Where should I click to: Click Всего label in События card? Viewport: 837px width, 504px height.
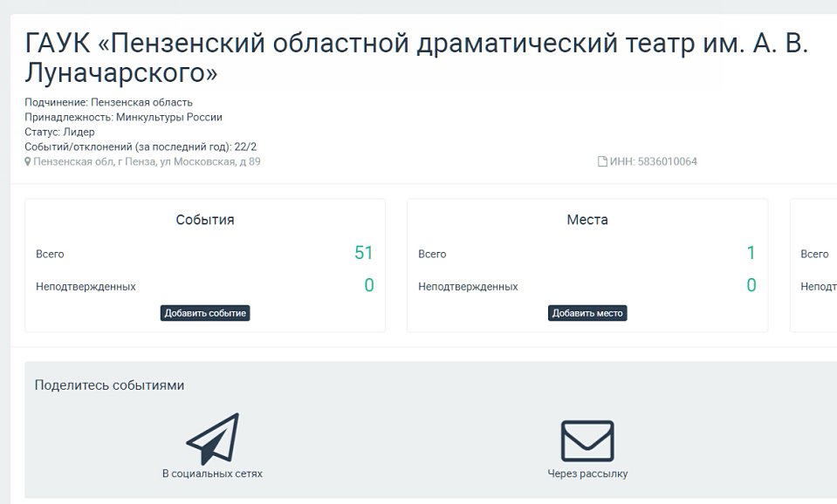pyautogui.click(x=50, y=255)
